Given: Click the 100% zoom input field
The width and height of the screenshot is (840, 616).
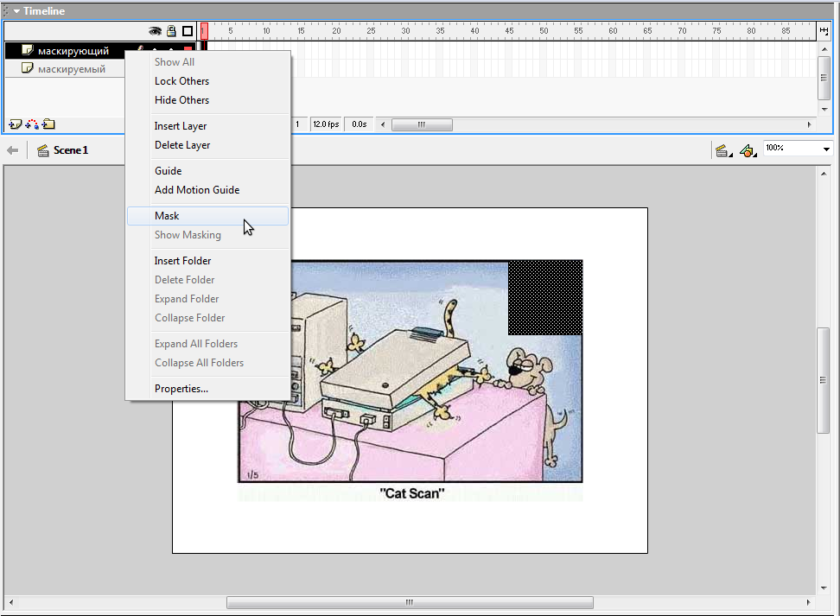Looking at the screenshot, I should coord(792,148).
